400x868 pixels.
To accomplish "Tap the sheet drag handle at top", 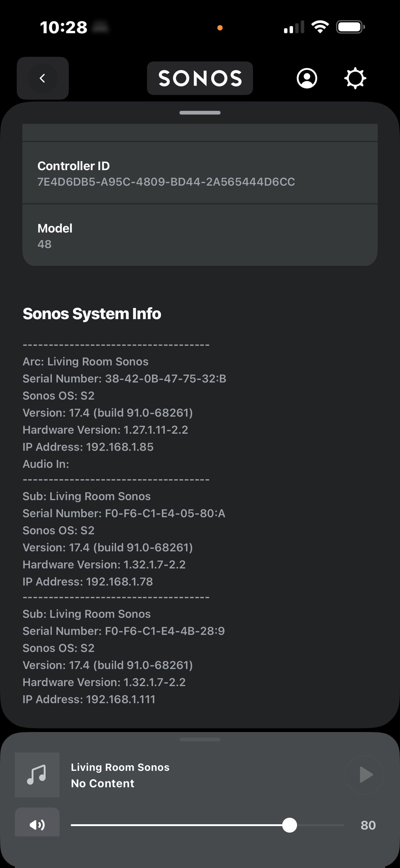I will 200,113.
